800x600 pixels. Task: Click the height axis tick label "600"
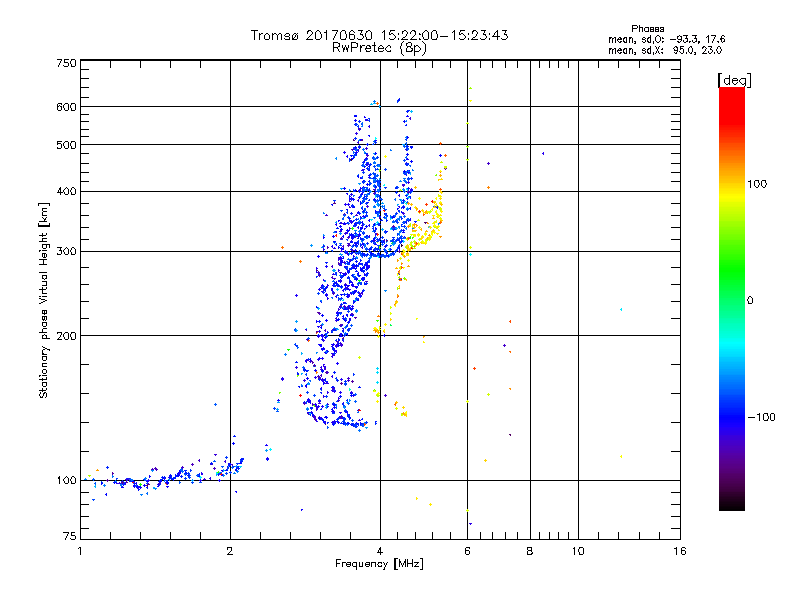point(66,107)
